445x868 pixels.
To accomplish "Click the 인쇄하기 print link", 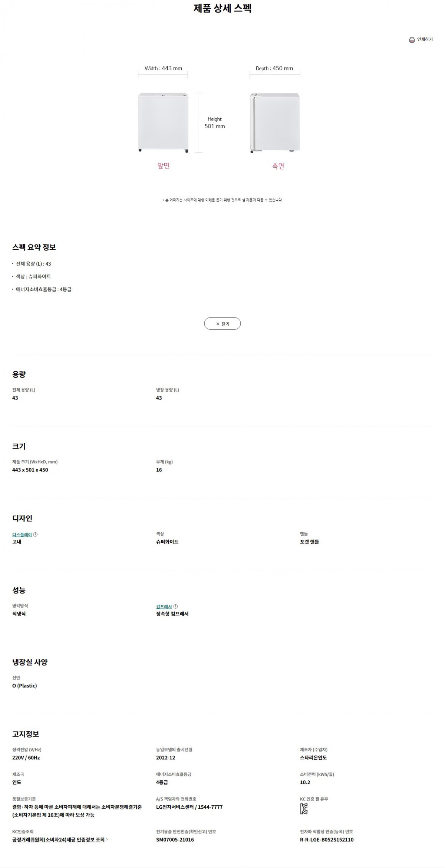I will [x=425, y=39].
